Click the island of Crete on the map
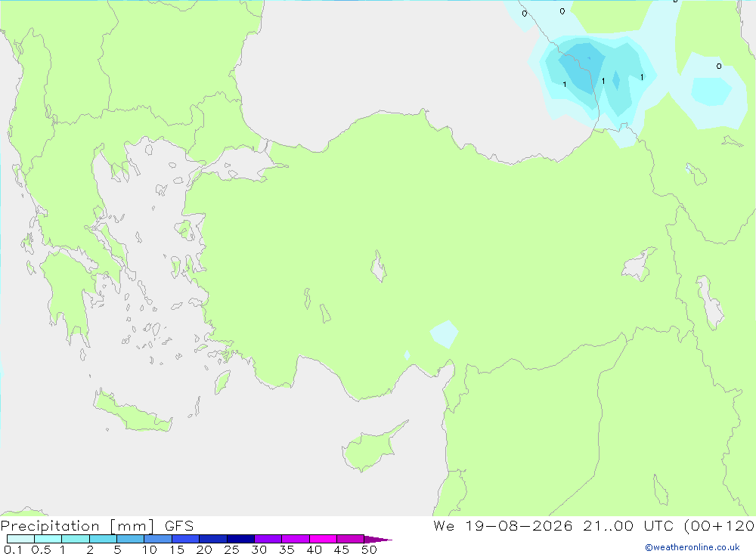Viewport: 756px width, 554px height. point(132,411)
